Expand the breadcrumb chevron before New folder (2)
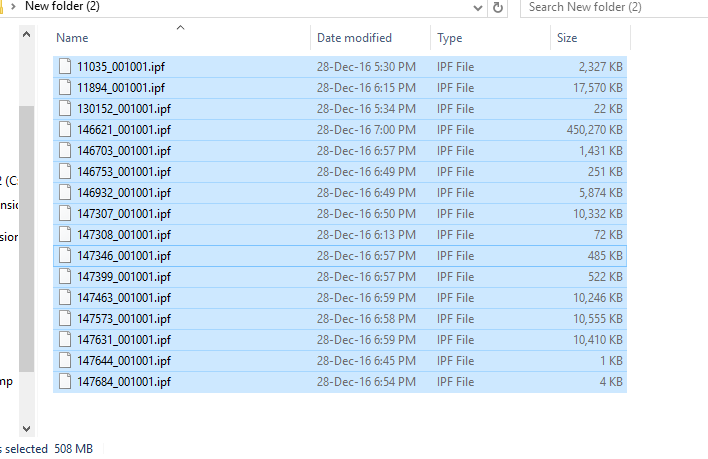Viewport: 708px width, 459px height. tap(14, 7)
